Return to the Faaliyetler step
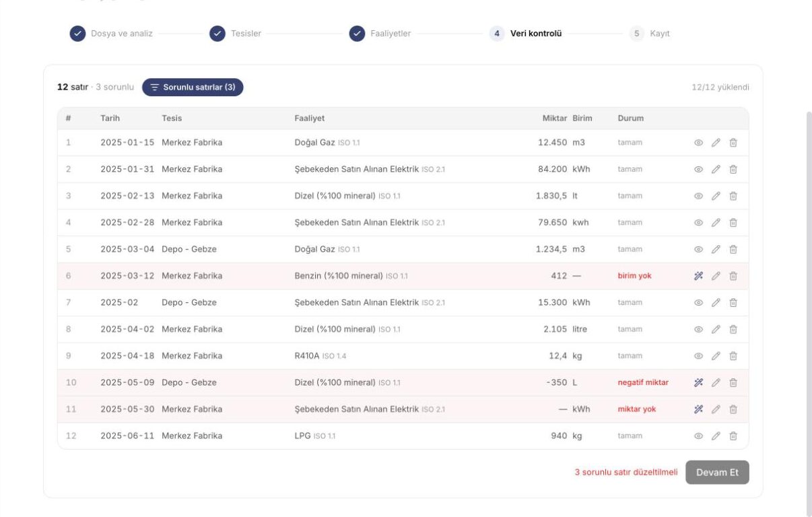Image resolution: width=812 pixels, height=517 pixels. click(380, 34)
